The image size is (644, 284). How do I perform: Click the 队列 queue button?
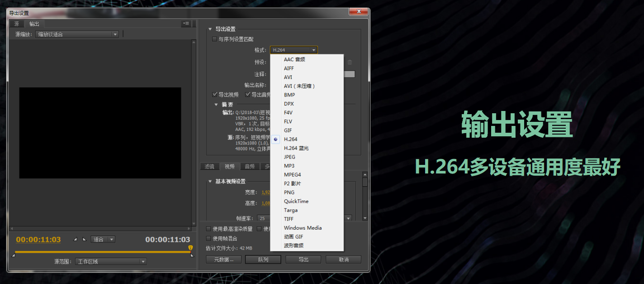pyautogui.click(x=263, y=259)
